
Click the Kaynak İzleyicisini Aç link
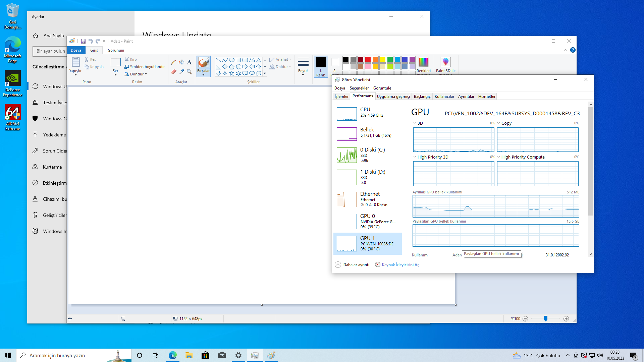pyautogui.click(x=400, y=265)
